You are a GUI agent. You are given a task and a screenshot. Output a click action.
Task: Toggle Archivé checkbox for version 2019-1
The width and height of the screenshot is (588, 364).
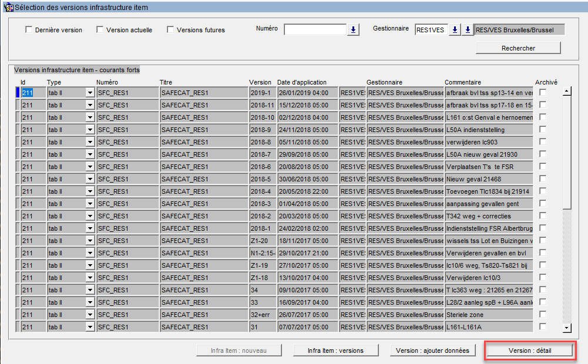pyautogui.click(x=543, y=92)
